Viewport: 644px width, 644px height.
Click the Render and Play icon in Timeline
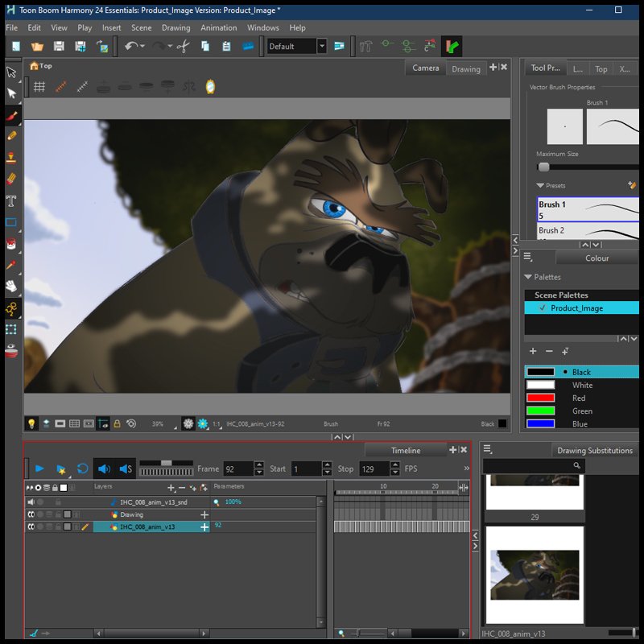tap(61, 469)
